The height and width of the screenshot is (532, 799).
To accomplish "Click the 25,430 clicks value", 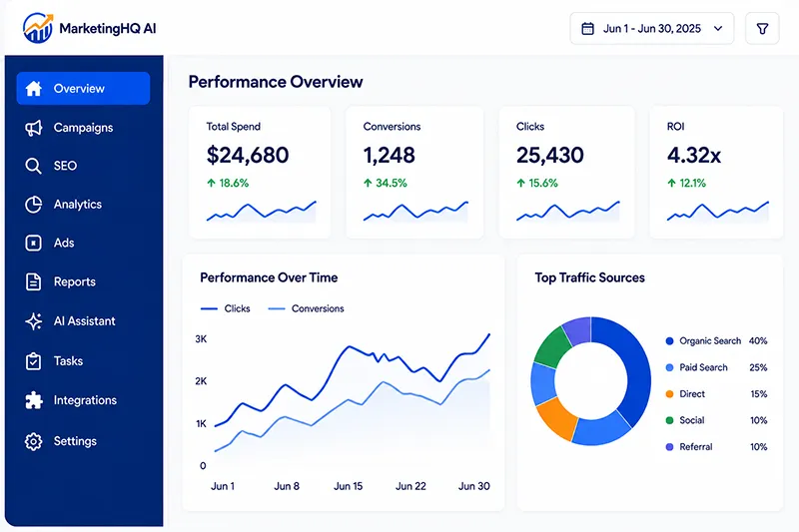I will pyautogui.click(x=550, y=155).
